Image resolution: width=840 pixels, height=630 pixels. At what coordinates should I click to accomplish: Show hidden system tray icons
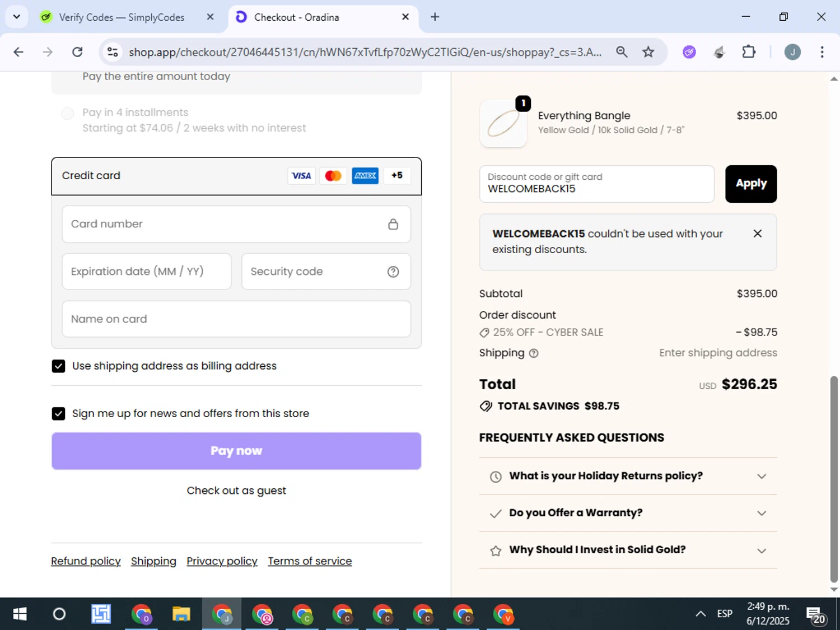(701, 614)
